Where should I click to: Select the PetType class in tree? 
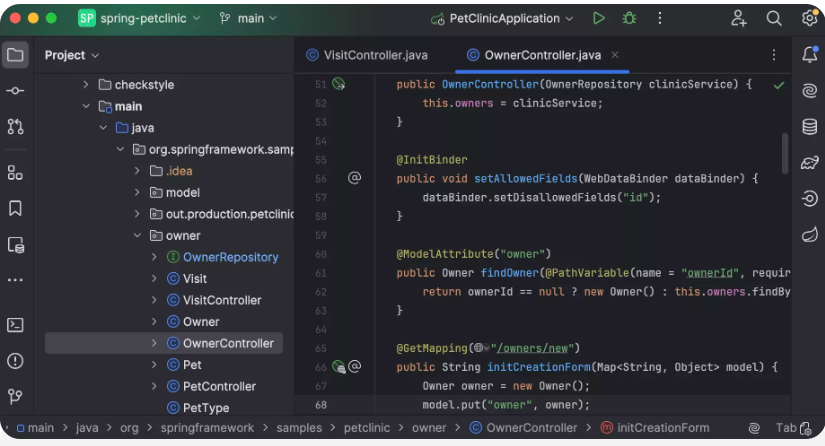[x=206, y=408]
